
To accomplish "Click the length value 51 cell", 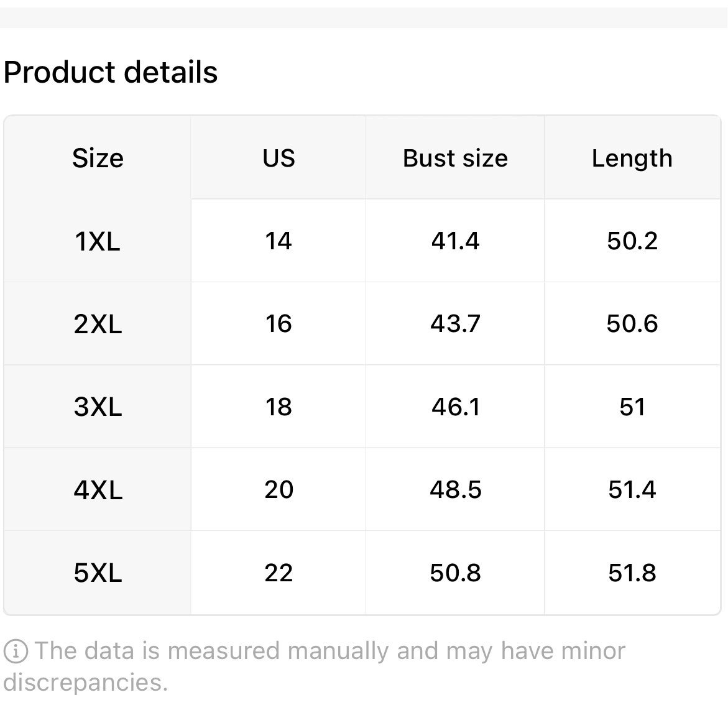I will (632, 407).
